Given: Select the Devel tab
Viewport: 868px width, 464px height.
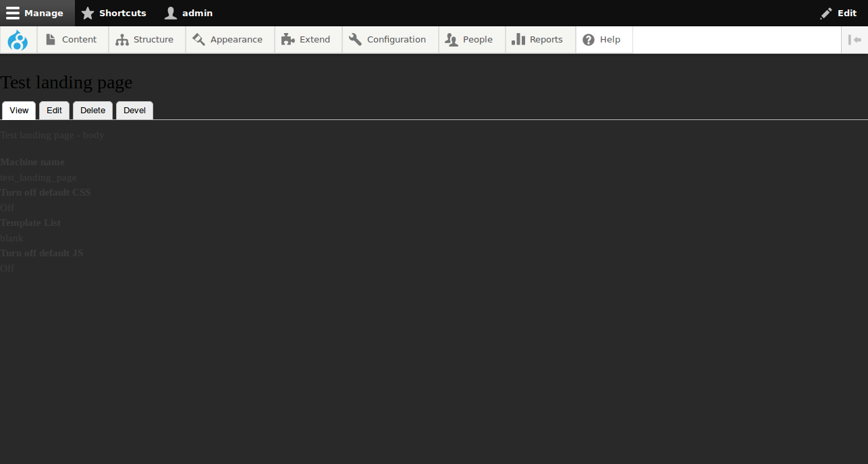Looking at the screenshot, I should point(134,110).
